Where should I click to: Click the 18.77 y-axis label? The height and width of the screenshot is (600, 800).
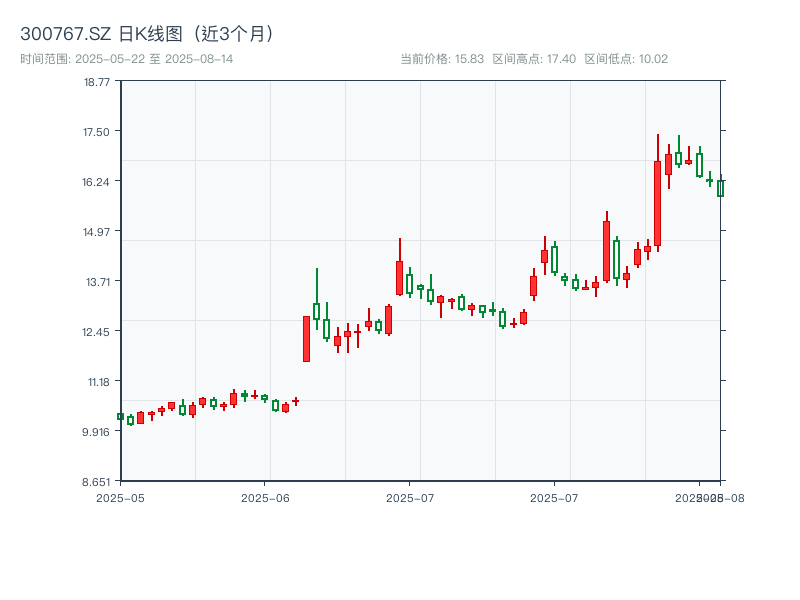96,85
